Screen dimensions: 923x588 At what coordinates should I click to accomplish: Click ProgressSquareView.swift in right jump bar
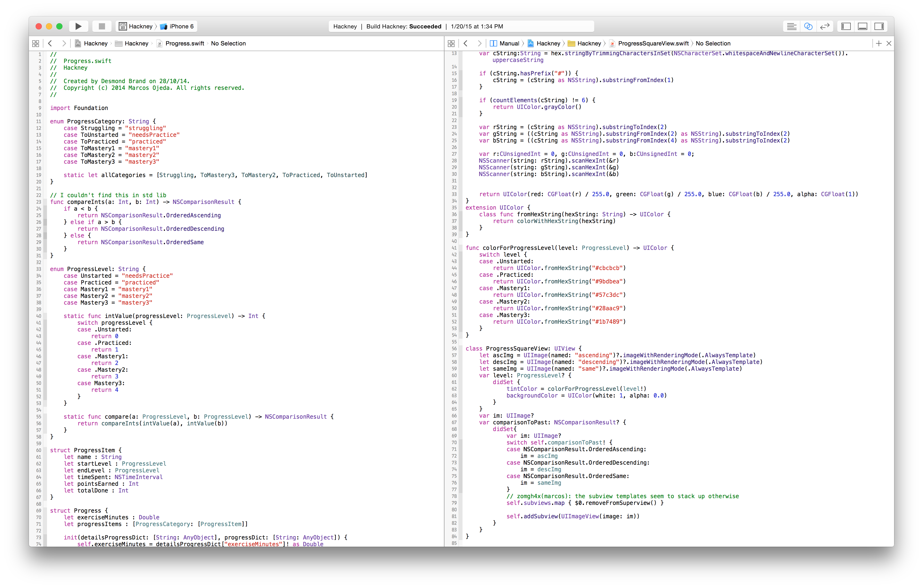pyautogui.click(x=653, y=44)
